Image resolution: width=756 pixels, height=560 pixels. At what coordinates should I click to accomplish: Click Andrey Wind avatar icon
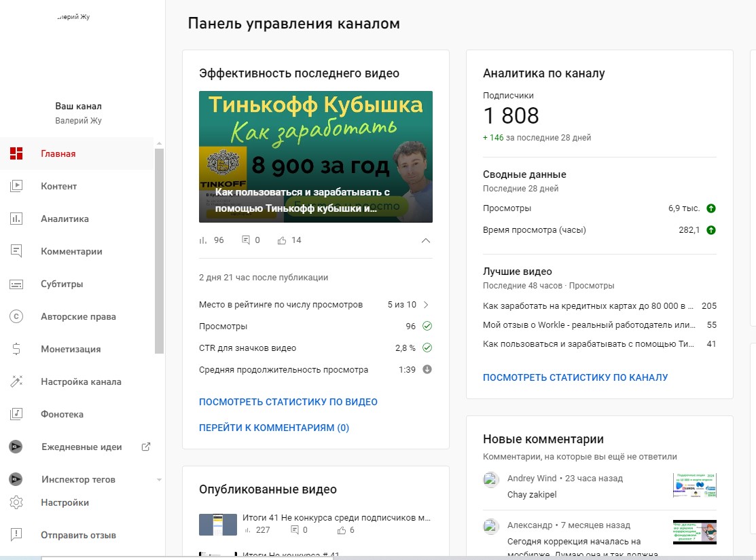pos(491,479)
